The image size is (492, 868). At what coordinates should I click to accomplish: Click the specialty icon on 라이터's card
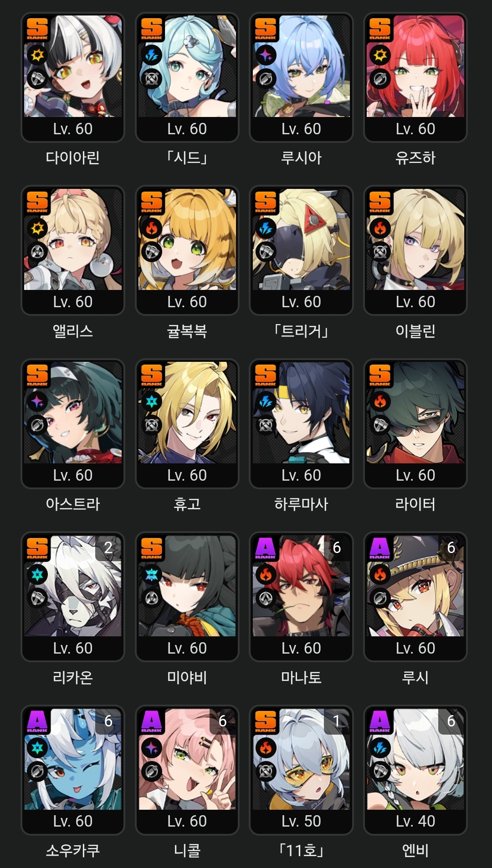pyautogui.click(x=380, y=425)
